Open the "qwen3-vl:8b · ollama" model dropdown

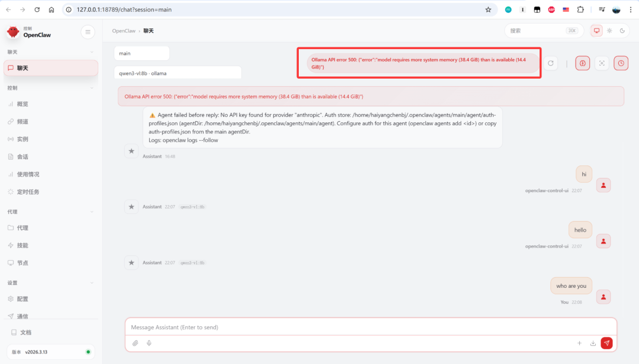[177, 73]
